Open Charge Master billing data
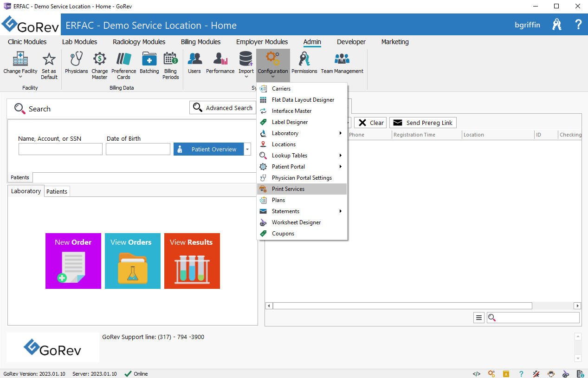This screenshot has width=588, height=378. tap(99, 65)
